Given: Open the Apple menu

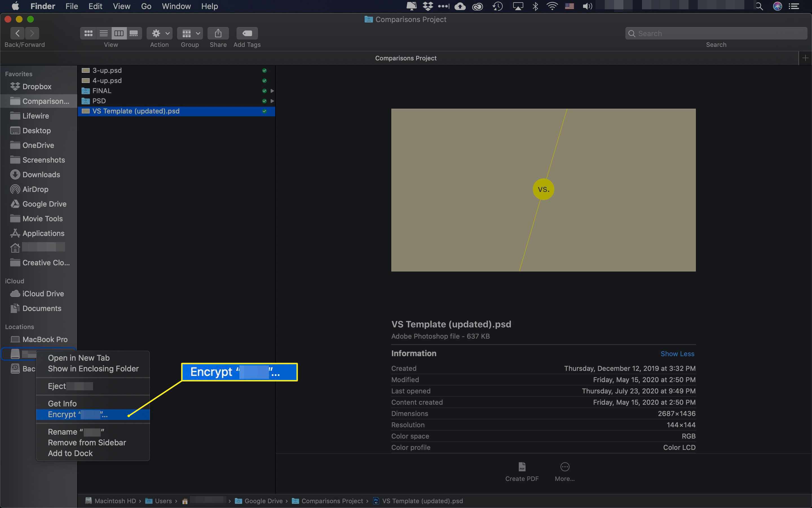Looking at the screenshot, I should click(x=15, y=6).
